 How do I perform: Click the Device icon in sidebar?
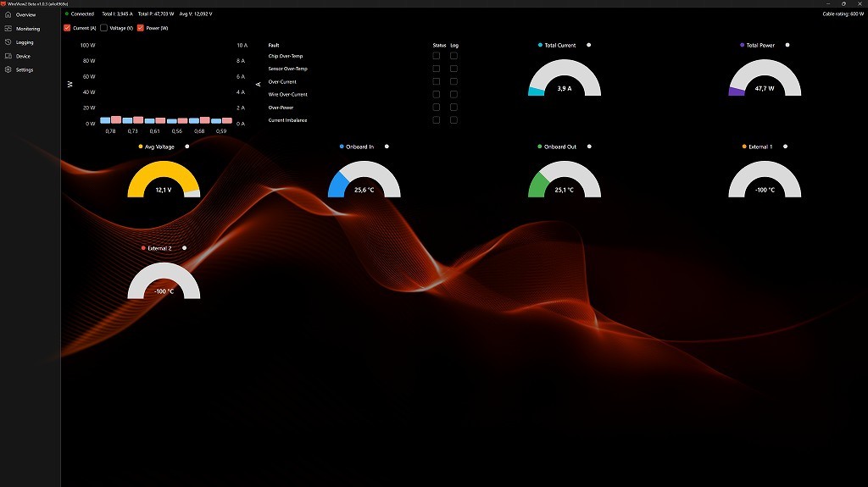[8, 56]
